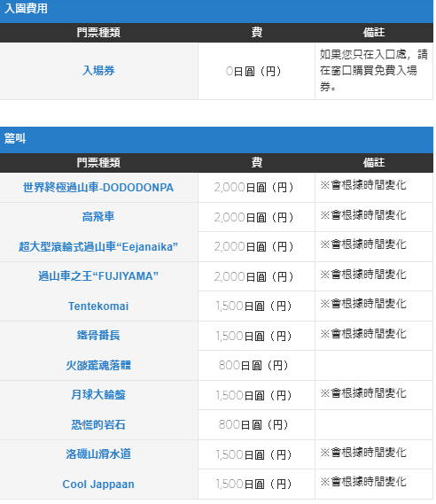Image resolution: width=436 pixels, height=504 pixels.
Task: Click the 費 header in the 入園費用 table
Action: (257, 33)
